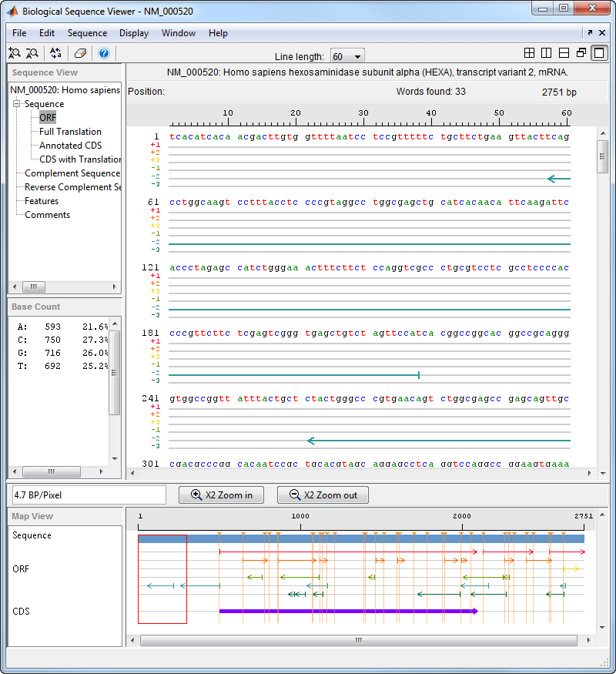Open the Sequence menu
The height and width of the screenshot is (674, 616).
point(87,33)
